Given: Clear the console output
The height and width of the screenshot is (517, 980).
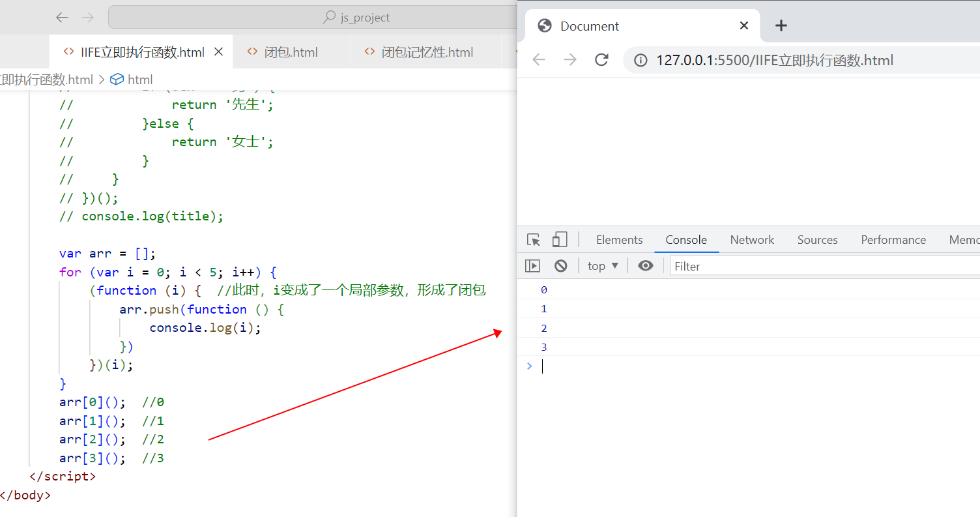Looking at the screenshot, I should (x=561, y=266).
